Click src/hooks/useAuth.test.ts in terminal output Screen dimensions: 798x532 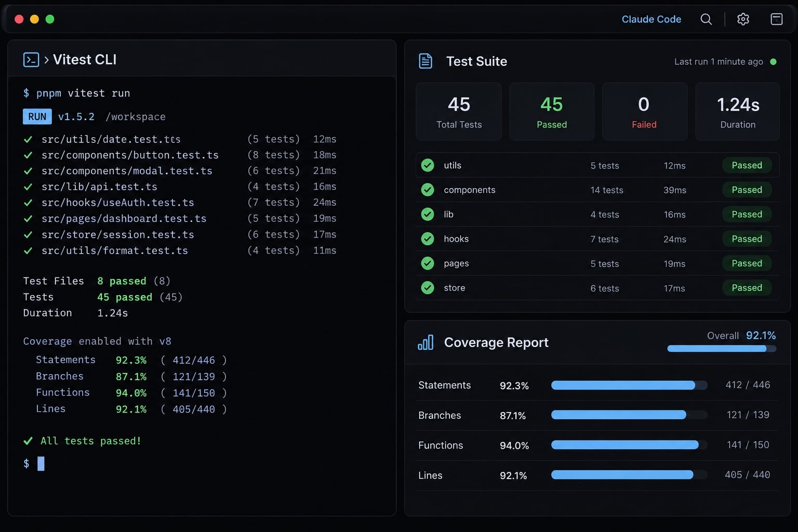(x=118, y=202)
